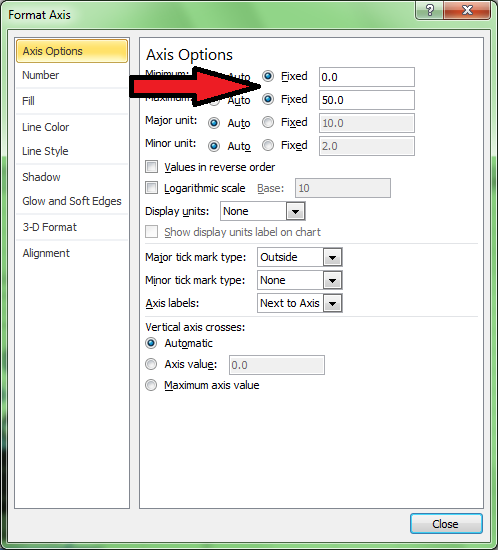Choose Automatic for vertical axis crosses
This screenshot has width=498, height=550.
151,343
